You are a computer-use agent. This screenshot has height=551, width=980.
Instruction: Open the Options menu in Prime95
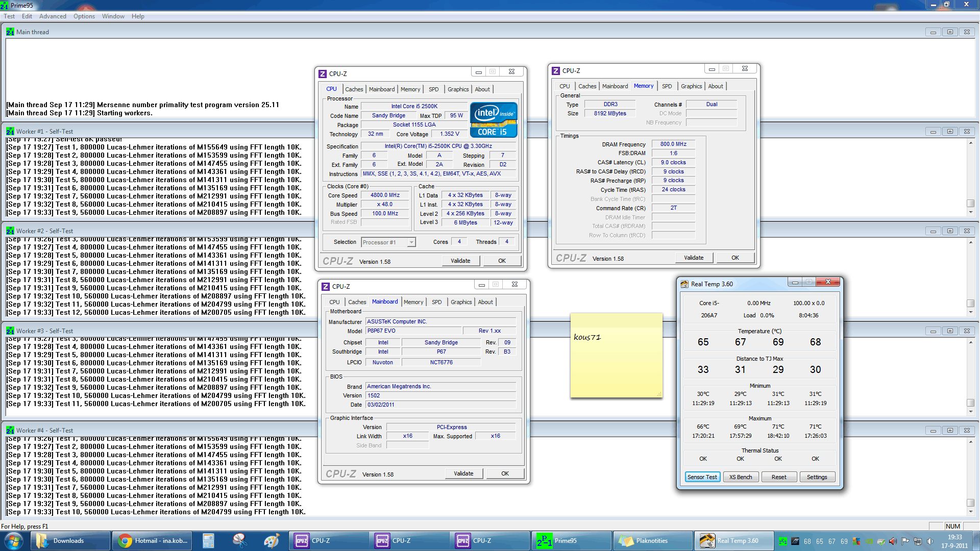click(84, 16)
